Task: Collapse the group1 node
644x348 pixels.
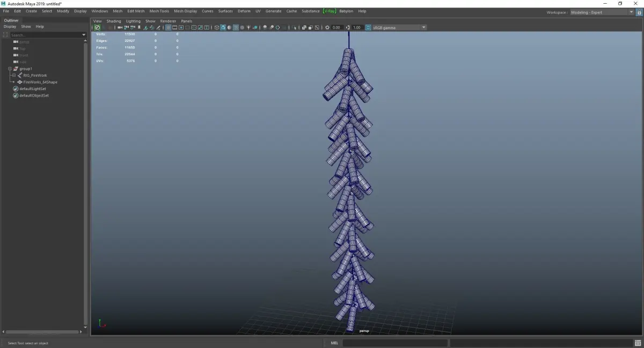Action: coord(10,69)
